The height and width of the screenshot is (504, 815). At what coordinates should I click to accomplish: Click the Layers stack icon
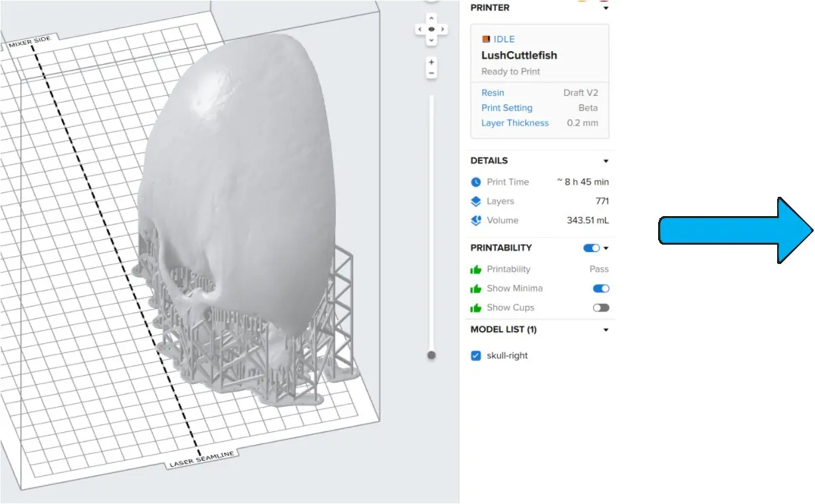[x=476, y=201]
